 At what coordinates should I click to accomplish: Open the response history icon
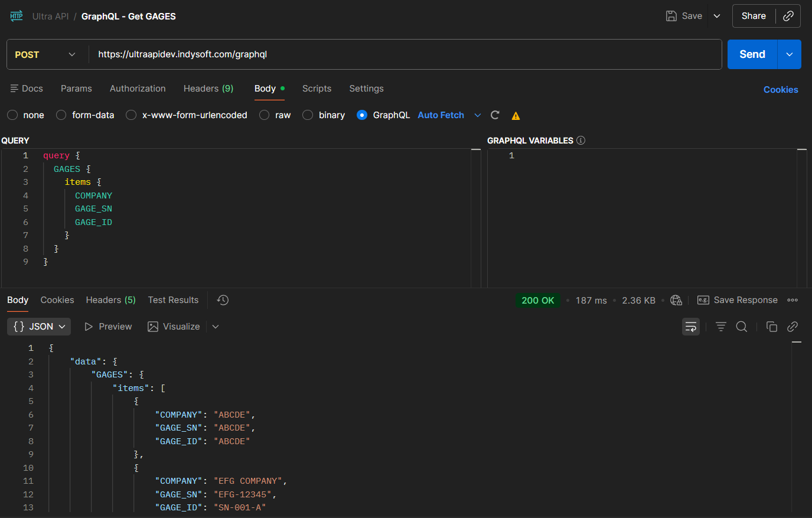223,300
